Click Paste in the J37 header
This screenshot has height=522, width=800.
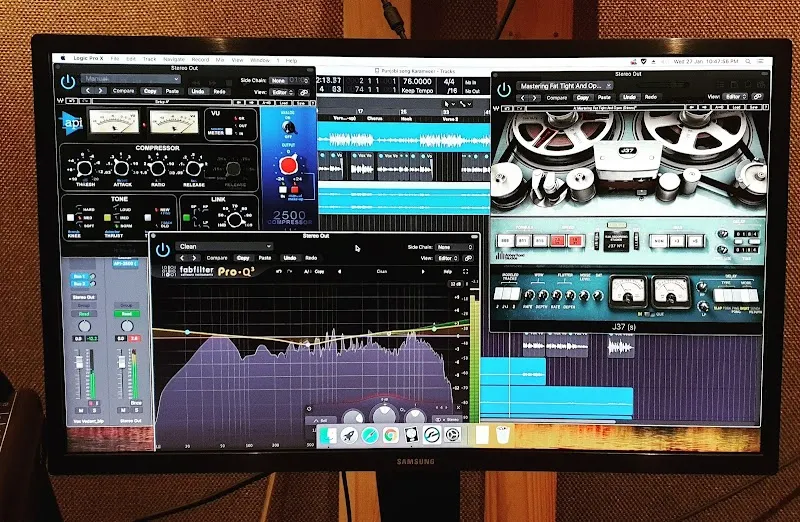click(604, 97)
